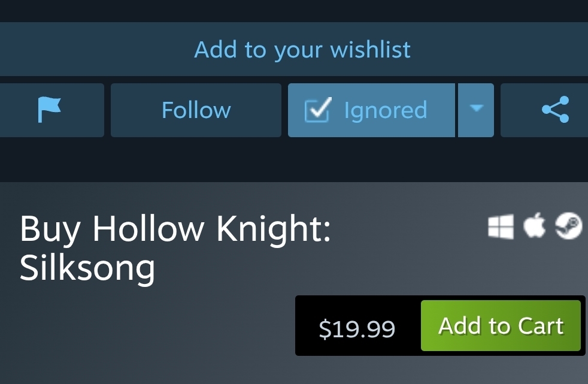Click the checkmark icon beside Ignored
Screen dimensions: 588x384
point(318,110)
